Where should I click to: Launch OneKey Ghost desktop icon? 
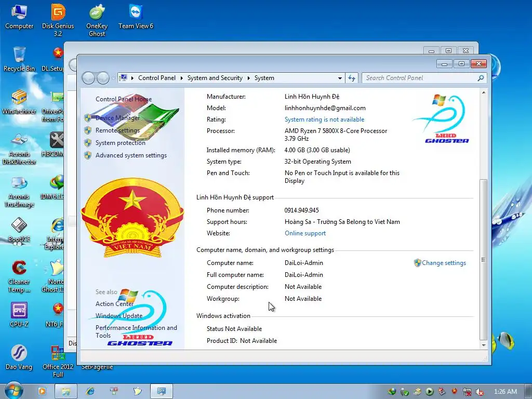coord(97,20)
